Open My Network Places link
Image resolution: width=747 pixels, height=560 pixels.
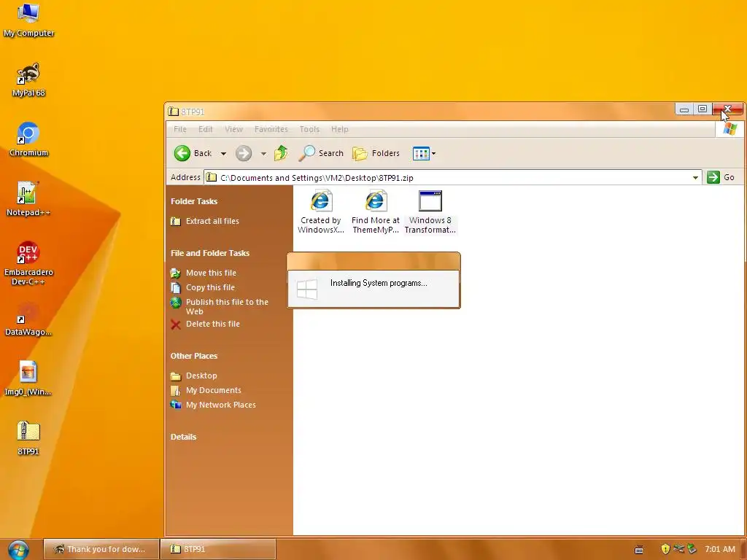220,405
